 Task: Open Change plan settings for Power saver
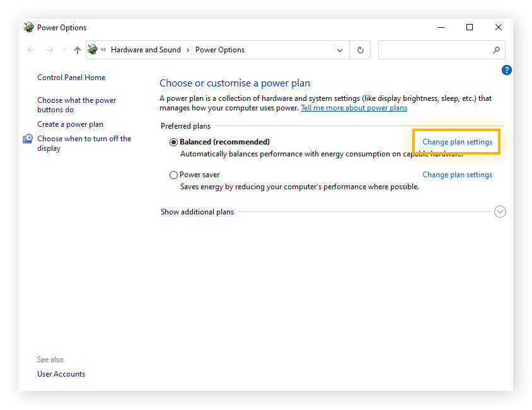click(x=457, y=175)
